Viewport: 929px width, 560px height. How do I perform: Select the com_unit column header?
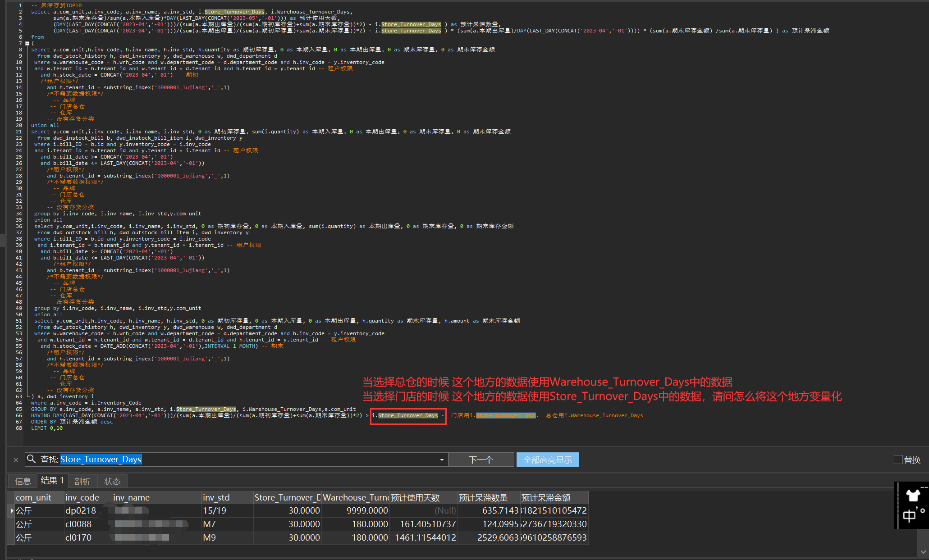pyautogui.click(x=39, y=497)
